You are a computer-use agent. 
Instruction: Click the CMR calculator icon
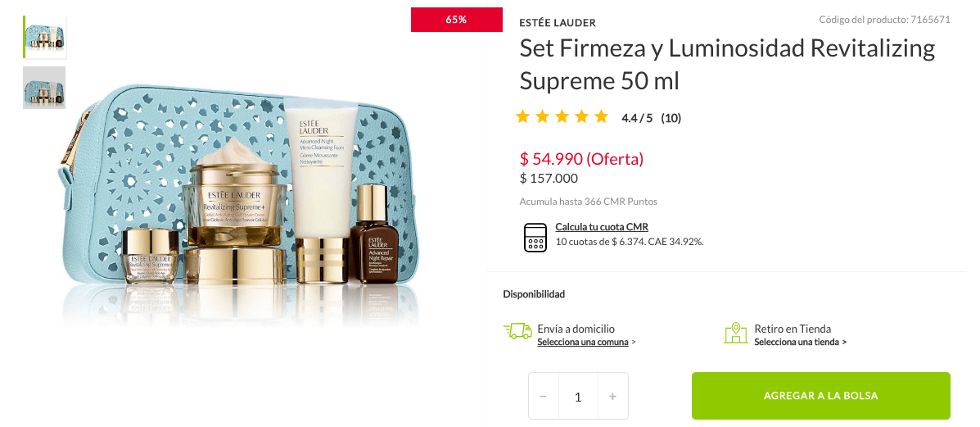[535, 238]
